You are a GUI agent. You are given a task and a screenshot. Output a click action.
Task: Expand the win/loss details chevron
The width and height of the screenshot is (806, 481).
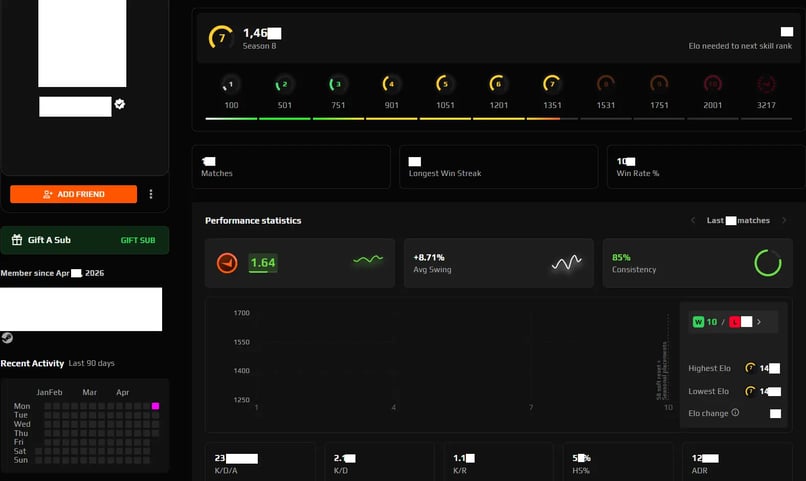pyautogui.click(x=759, y=322)
